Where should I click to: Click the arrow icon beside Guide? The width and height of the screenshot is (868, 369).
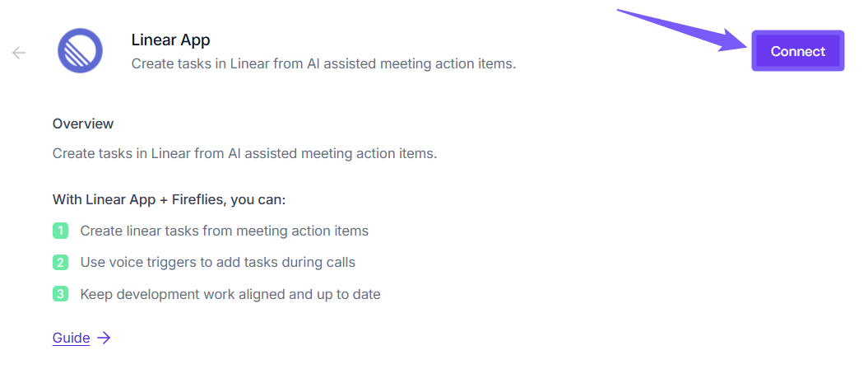(x=104, y=338)
